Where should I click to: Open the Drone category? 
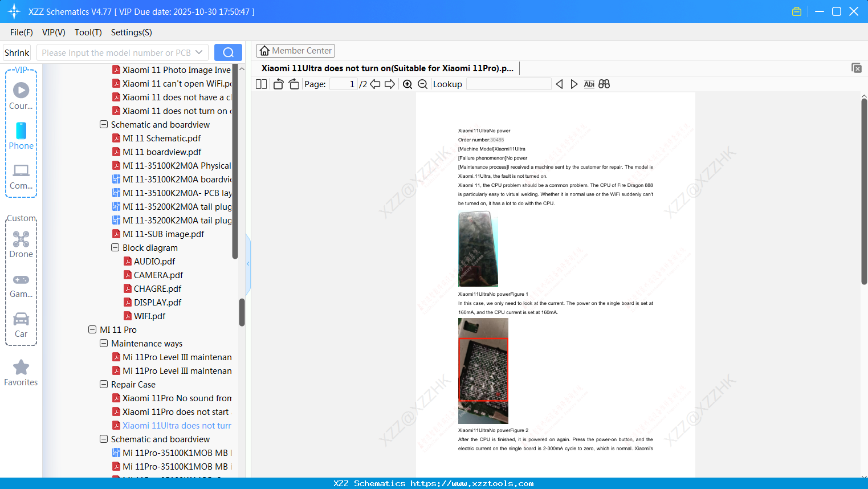pyautogui.click(x=21, y=244)
